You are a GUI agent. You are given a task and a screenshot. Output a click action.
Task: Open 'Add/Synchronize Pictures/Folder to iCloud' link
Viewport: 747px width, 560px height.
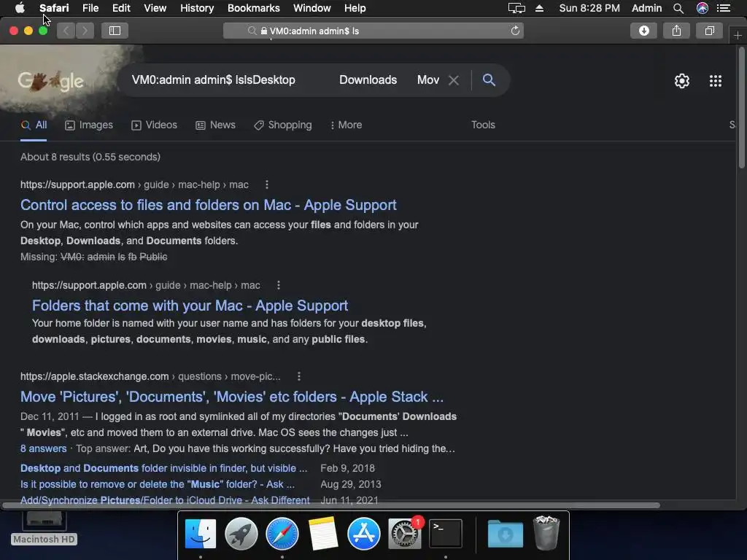coord(165,500)
